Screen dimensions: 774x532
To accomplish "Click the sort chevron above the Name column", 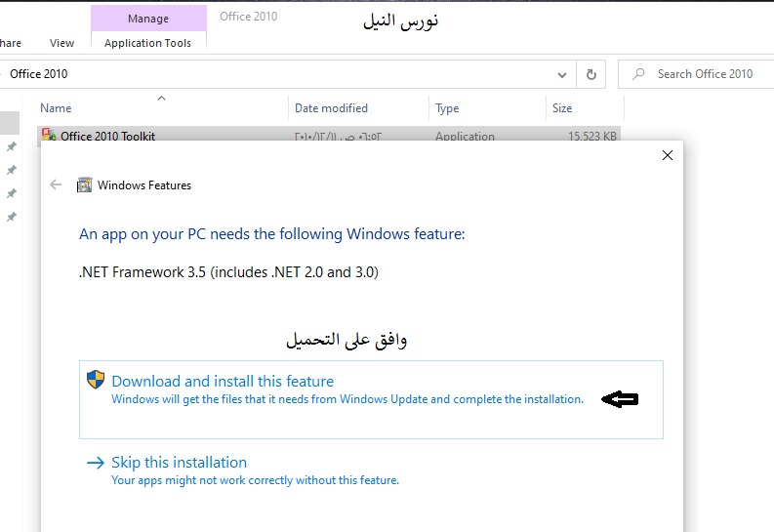I will 161,98.
